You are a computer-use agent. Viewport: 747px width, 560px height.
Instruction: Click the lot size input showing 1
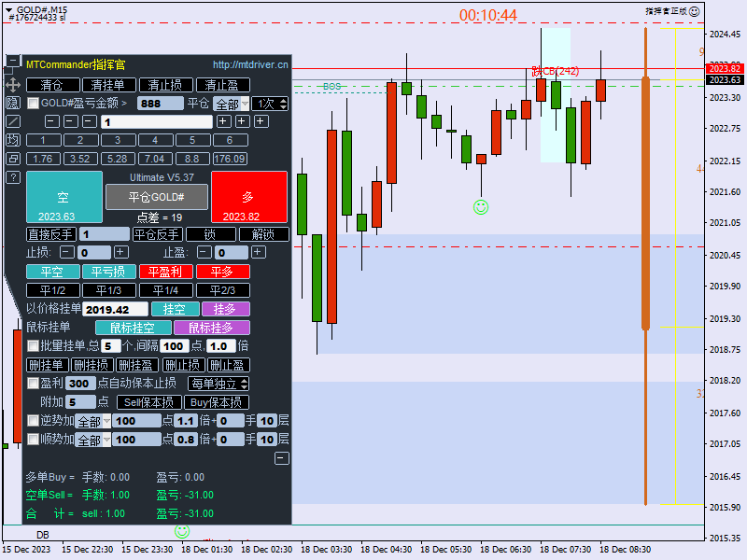(157, 122)
